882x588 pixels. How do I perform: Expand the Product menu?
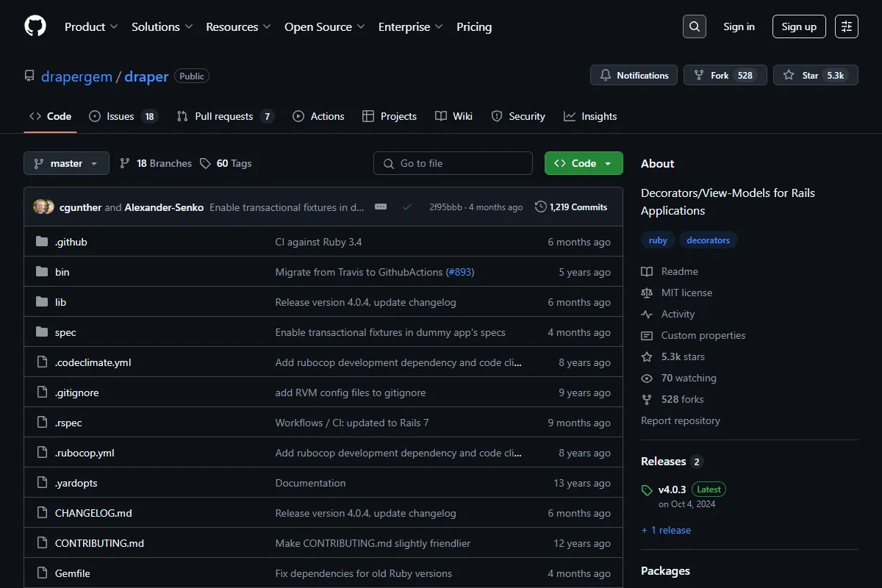(x=91, y=26)
